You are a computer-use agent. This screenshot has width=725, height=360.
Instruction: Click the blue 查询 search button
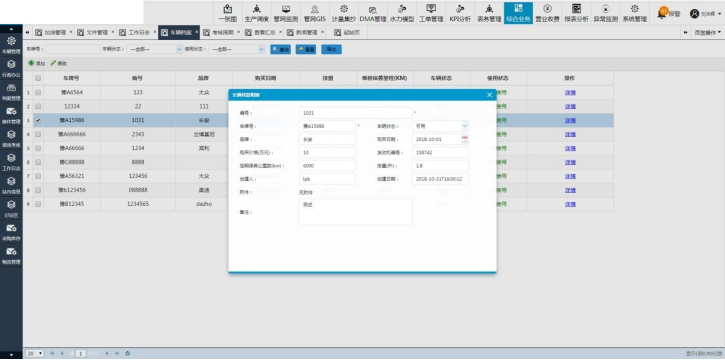281,49
